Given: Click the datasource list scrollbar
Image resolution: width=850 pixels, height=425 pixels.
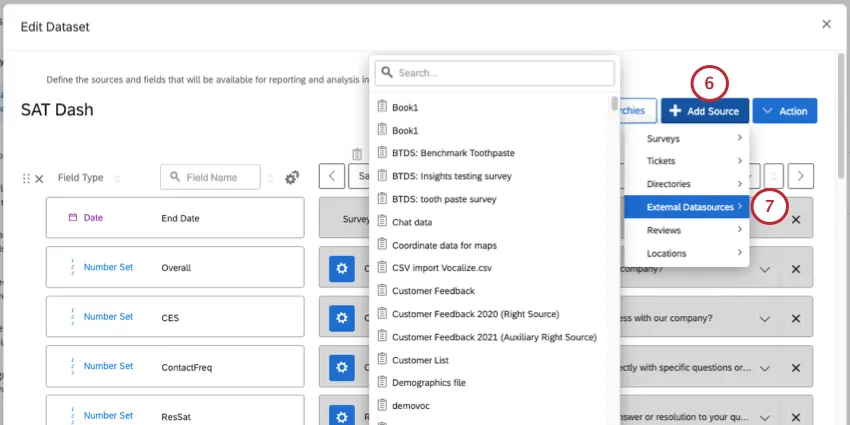Looking at the screenshot, I should [x=614, y=104].
